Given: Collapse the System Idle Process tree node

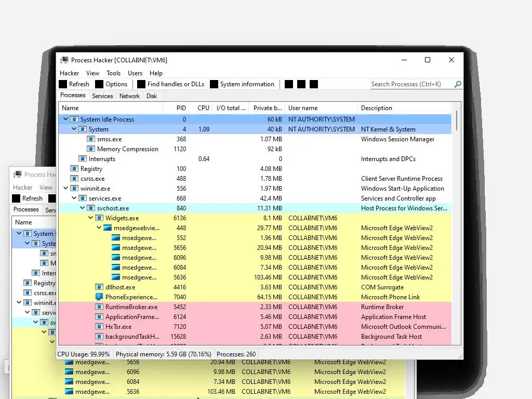Looking at the screenshot, I should (66, 119).
